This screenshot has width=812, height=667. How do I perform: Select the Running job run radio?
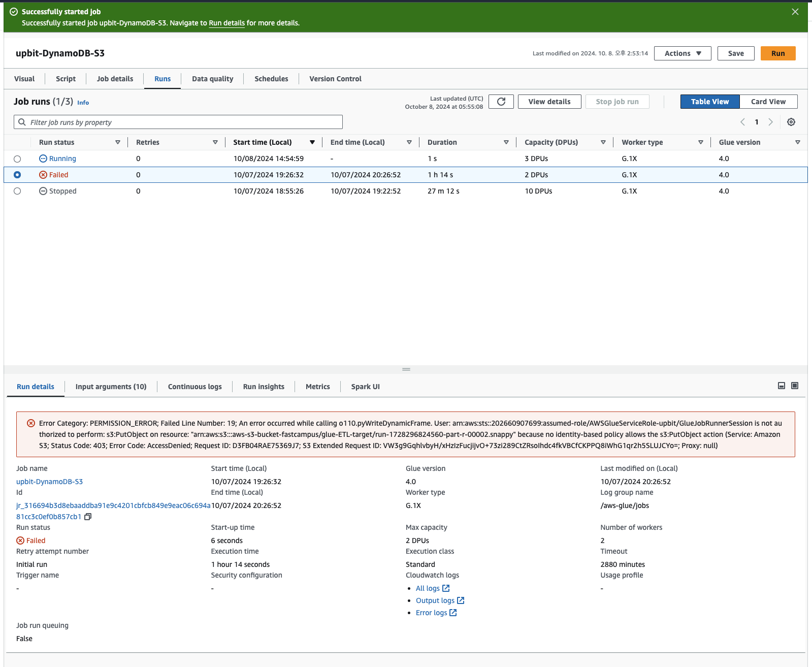coord(17,159)
